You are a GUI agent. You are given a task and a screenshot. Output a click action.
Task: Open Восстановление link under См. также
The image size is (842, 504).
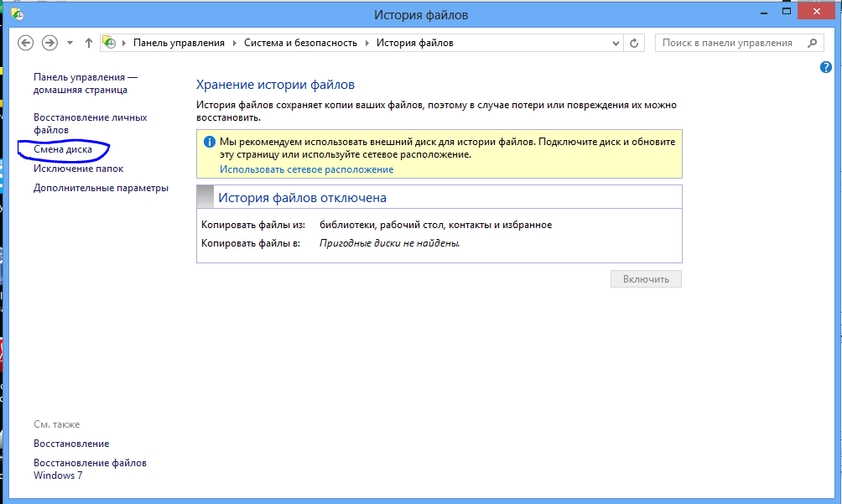[x=71, y=444]
